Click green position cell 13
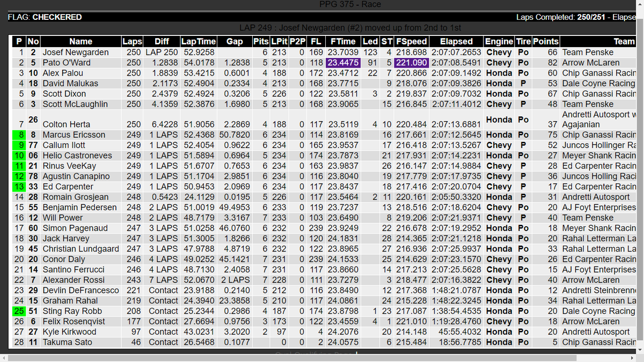This screenshot has height=362, width=644. pos(19,187)
